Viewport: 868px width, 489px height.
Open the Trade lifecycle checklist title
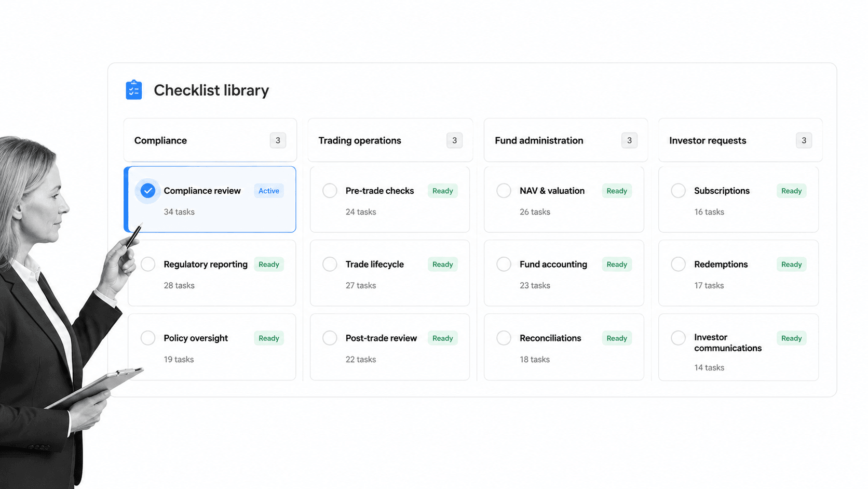(x=374, y=264)
